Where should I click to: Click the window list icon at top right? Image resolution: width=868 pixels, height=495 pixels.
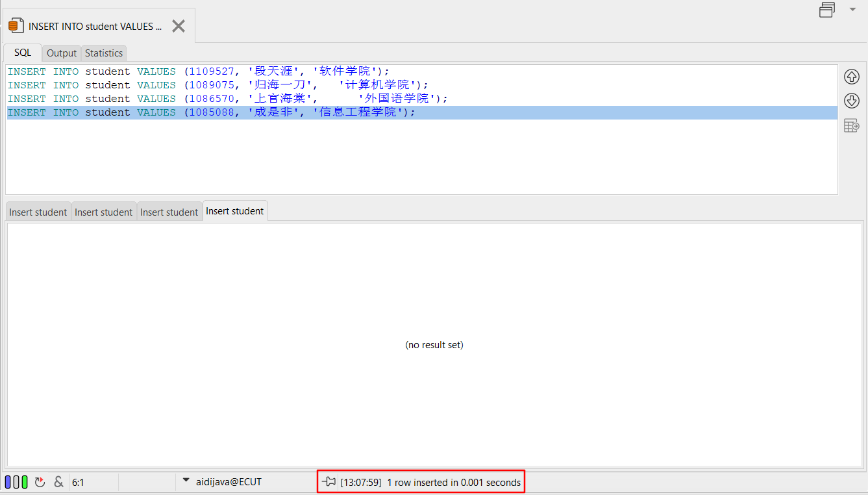click(x=826, y=10)
